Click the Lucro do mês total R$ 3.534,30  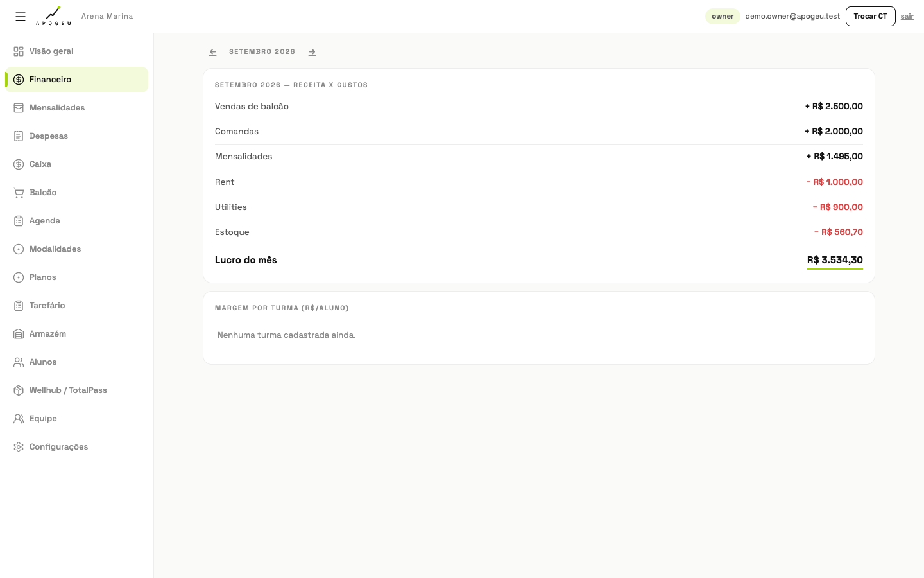[835, 260]
